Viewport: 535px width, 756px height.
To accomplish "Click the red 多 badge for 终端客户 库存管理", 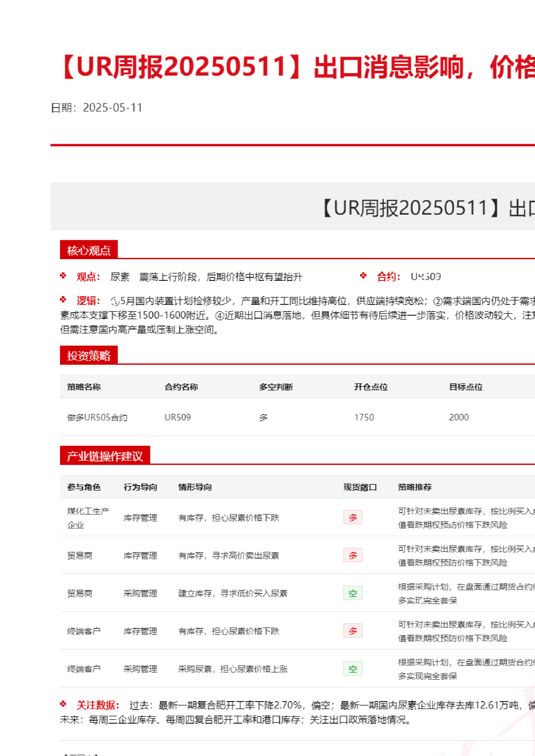I will pos(353,631).
